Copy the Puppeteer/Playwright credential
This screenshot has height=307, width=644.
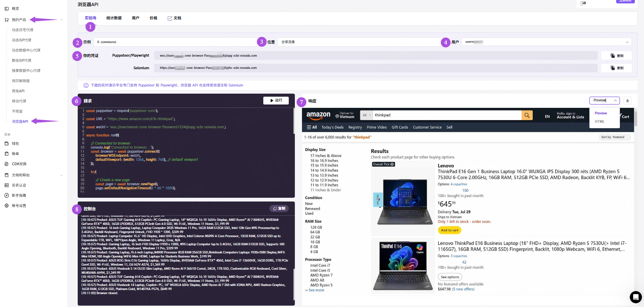click(616, 56)
